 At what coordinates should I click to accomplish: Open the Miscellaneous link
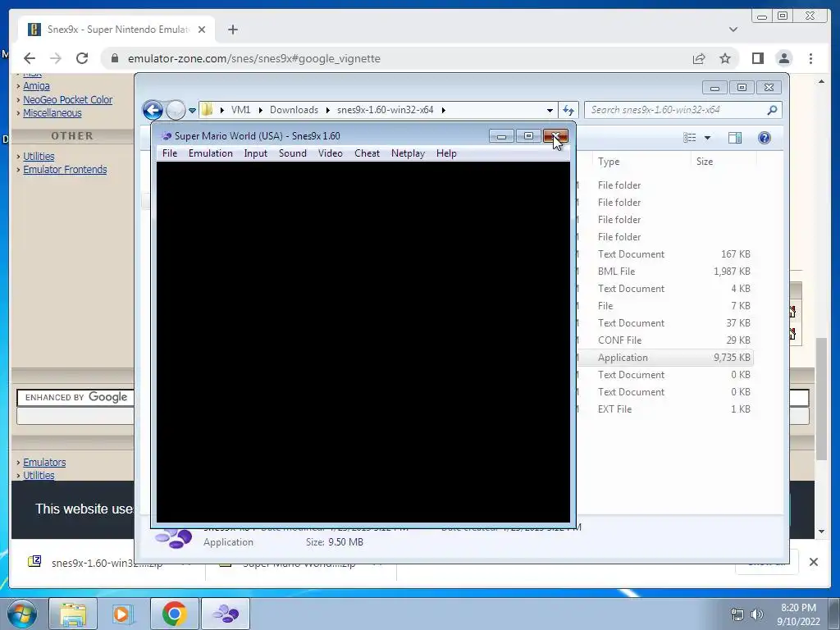(x=52, y=113)
